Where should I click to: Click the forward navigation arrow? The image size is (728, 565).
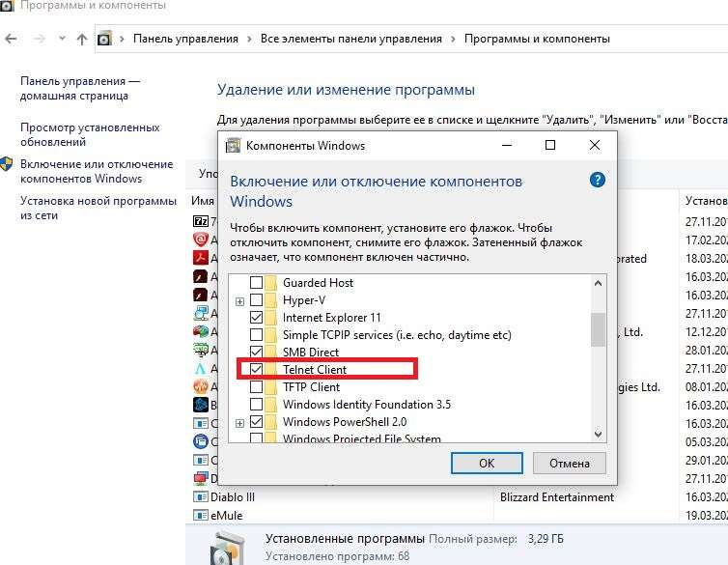click(x=39, y=39)
